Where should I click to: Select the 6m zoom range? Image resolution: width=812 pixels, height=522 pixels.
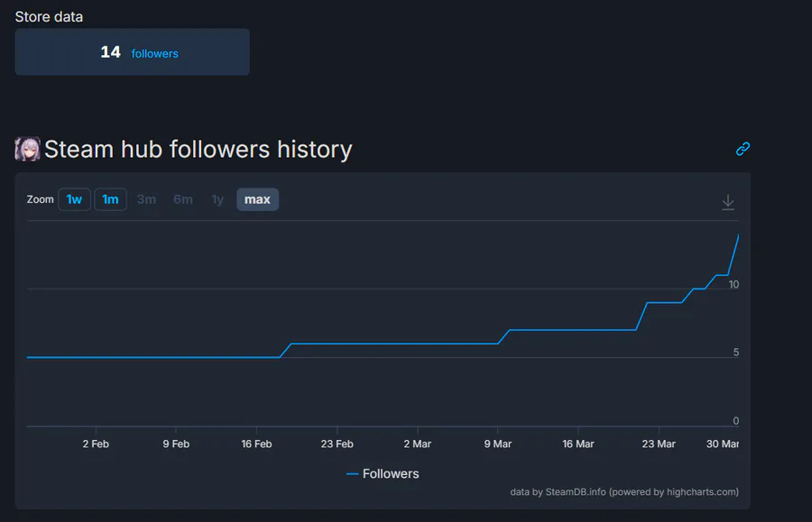183,199
